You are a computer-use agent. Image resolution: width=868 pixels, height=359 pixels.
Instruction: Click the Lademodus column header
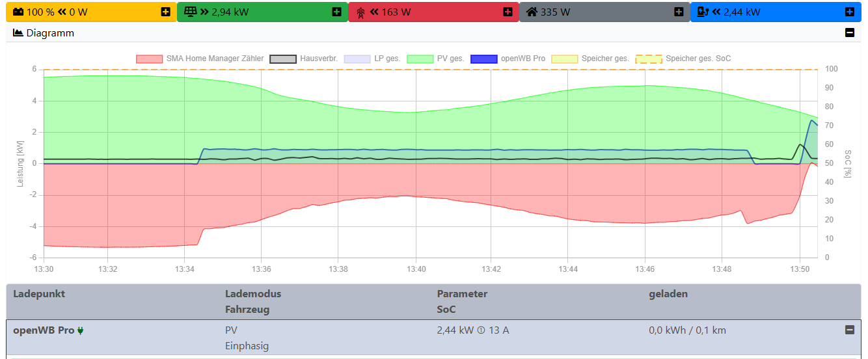pos(253,293)
